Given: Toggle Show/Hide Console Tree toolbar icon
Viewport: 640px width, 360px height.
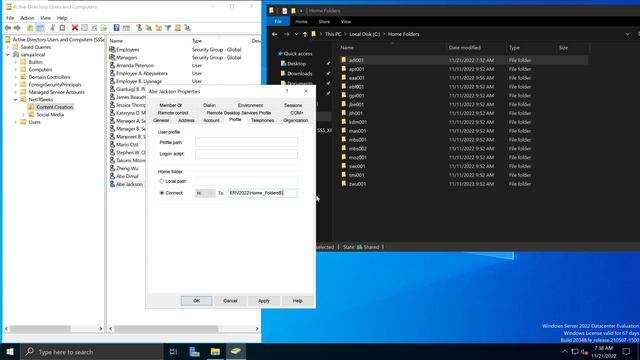Looking at the screenshot, I should coord(40,28).
